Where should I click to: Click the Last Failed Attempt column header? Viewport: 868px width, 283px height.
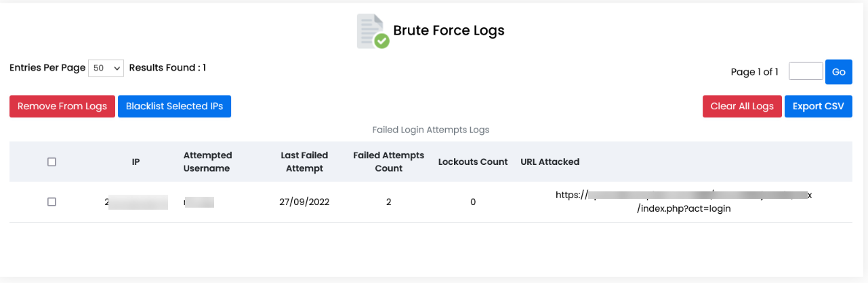click(304, 162)
